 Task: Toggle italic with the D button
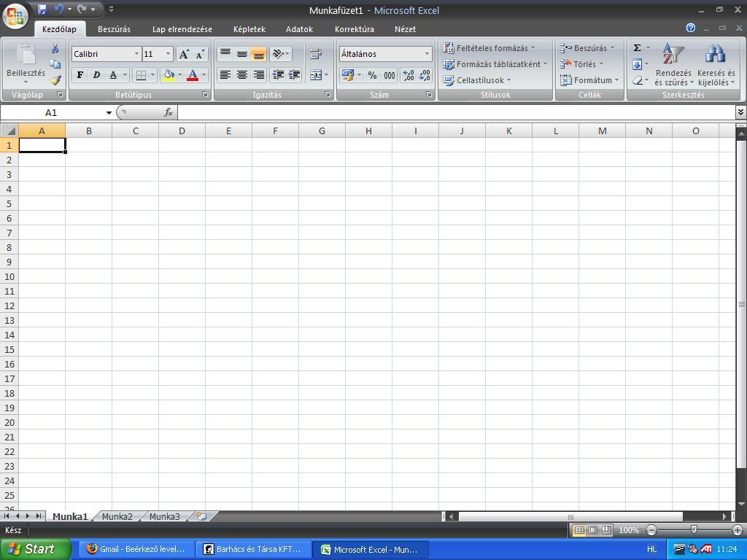click(x=96, y=75)
